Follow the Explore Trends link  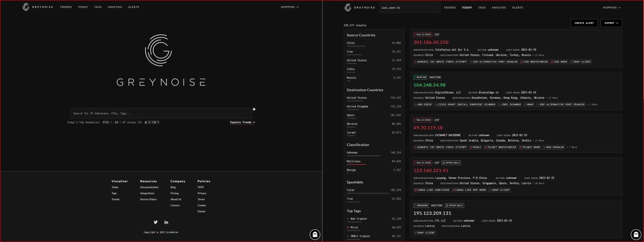click(x=242, y=122)
